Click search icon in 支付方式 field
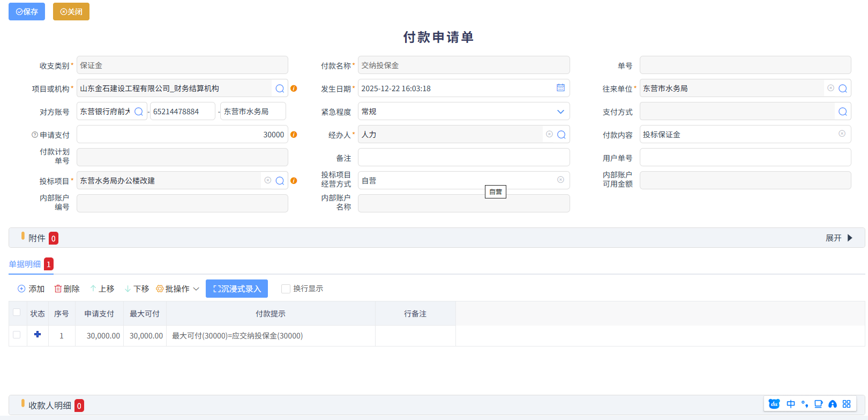 (843, 112)
